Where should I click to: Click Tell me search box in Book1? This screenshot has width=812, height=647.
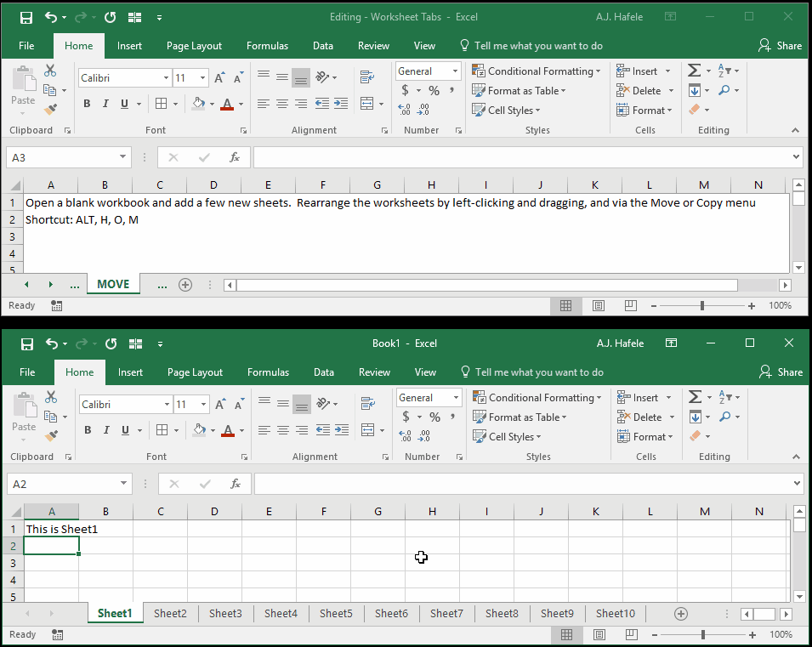tap(532, 372)
